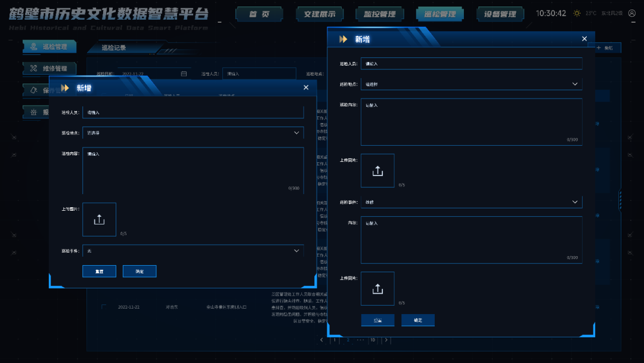
Task: Select 巡检管理 in the left sidebar
Action: click(x=49, y=47)
